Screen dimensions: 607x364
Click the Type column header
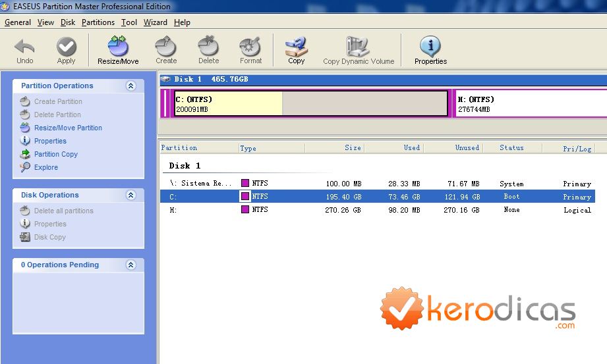pos(272,147)
